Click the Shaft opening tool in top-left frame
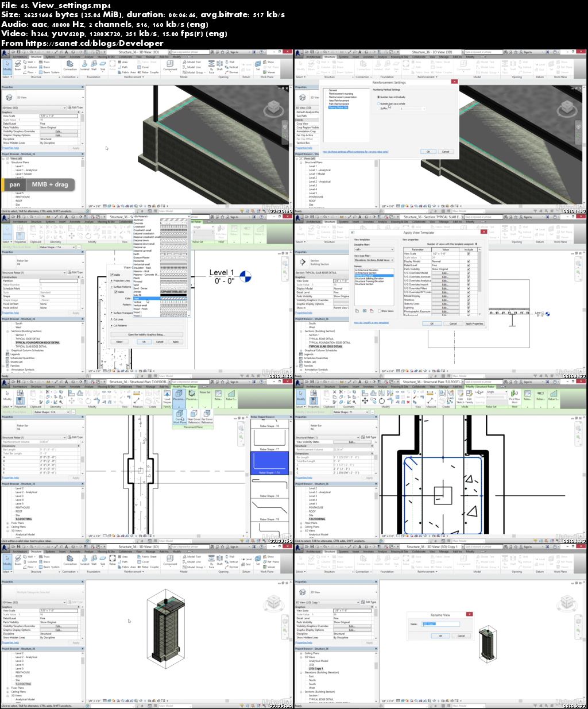588x709 pixels. tap(219, 66)
